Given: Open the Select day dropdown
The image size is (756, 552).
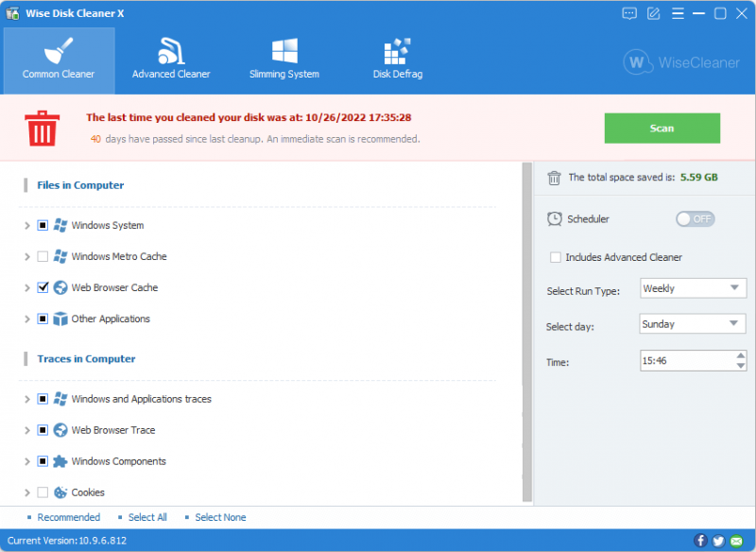Looking at the screenshot, I should [693, 324].
